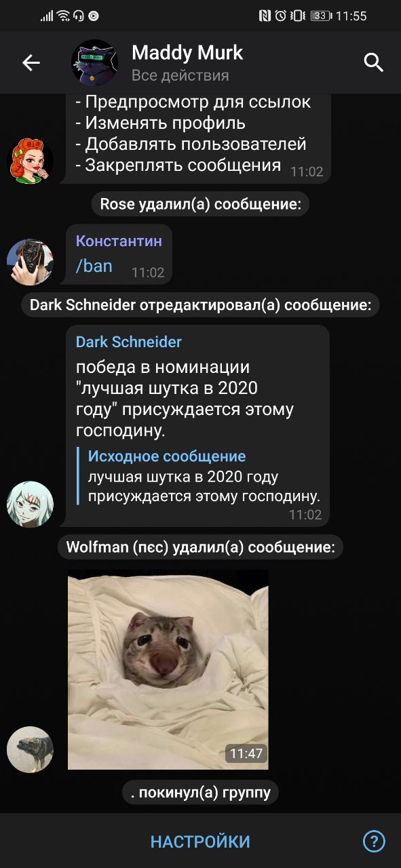Open the Maddy Murk cat avatar
Image resolution: width=401 pixels, height=868 pixels.
[95, 62]
